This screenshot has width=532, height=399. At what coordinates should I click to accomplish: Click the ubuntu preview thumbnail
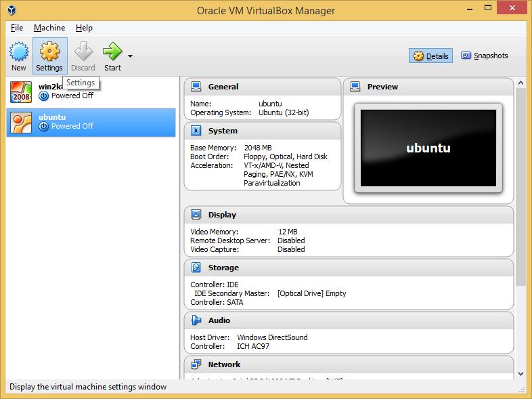[428, 148]
